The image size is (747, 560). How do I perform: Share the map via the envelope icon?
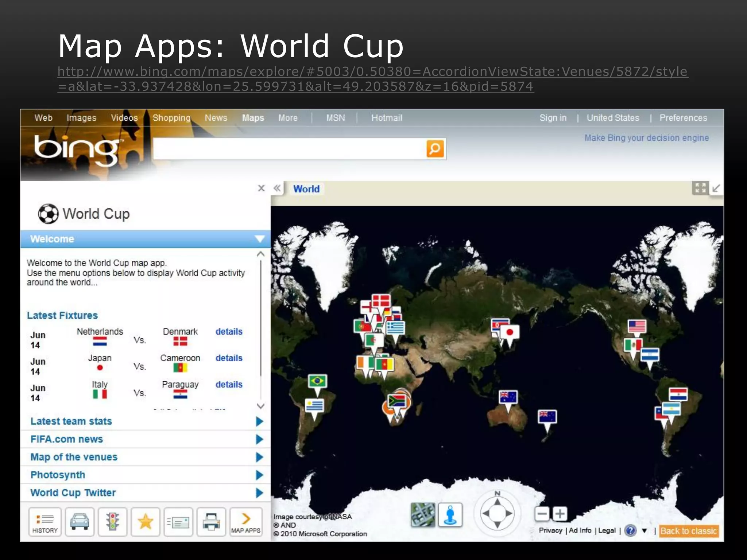click(178, 522)
